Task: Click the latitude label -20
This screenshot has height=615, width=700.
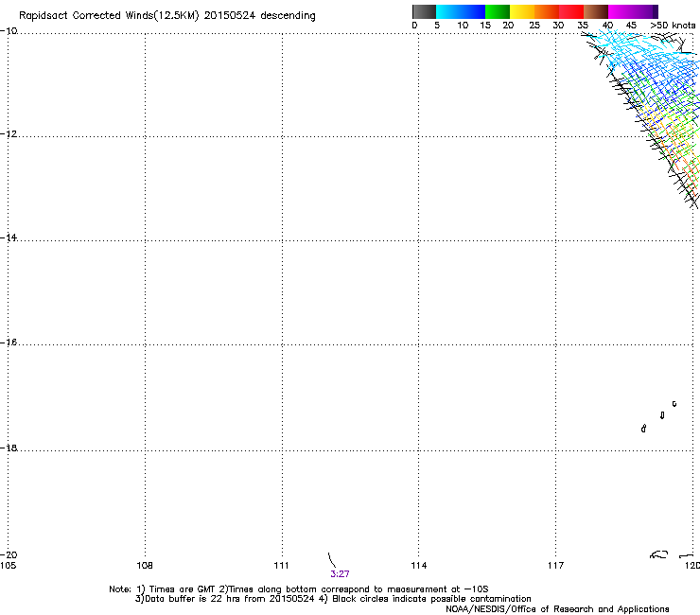Action: (x=9, y=554)
